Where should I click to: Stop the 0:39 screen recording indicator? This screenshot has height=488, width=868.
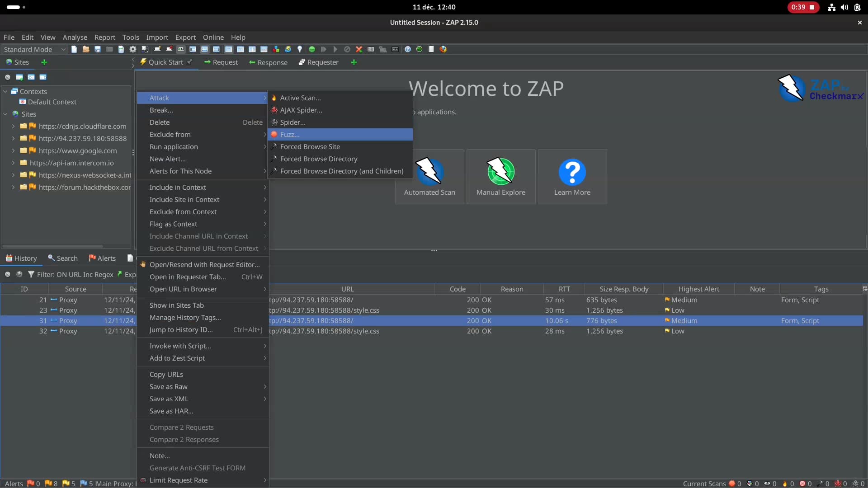(x=803, y=7)
